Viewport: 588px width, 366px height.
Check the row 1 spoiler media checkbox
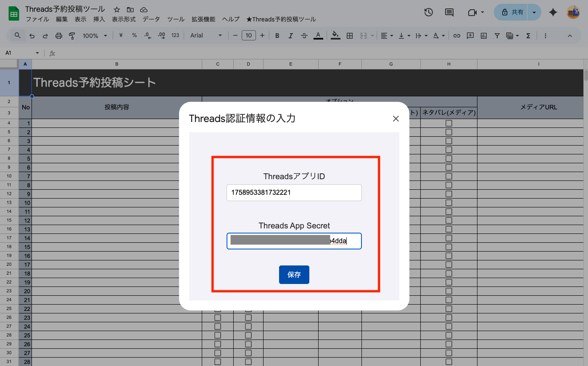pyautogui.click(x=449, y=123)
